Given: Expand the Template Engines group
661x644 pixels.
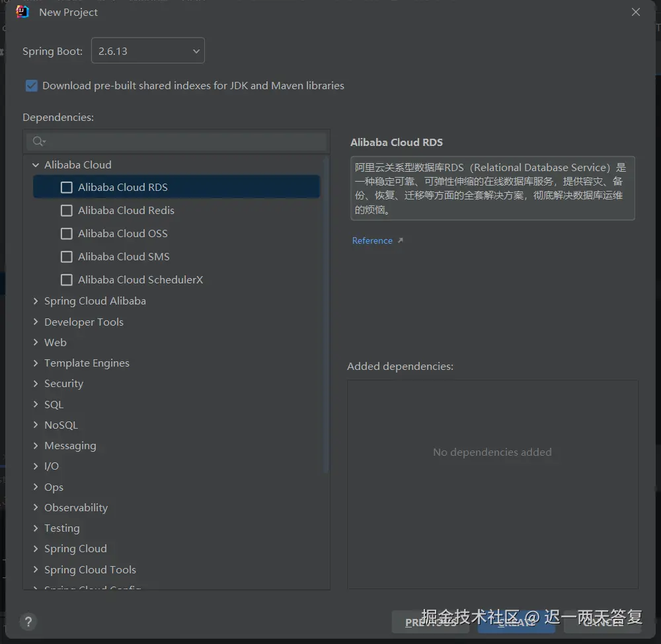Looking at the screenshot, I should point(36,363).
